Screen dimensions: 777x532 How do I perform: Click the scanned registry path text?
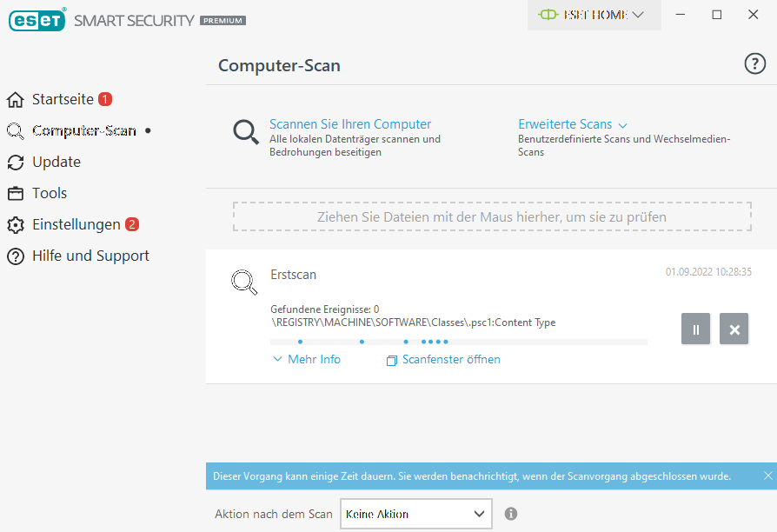pyautogui.click(x=413, y=323)
